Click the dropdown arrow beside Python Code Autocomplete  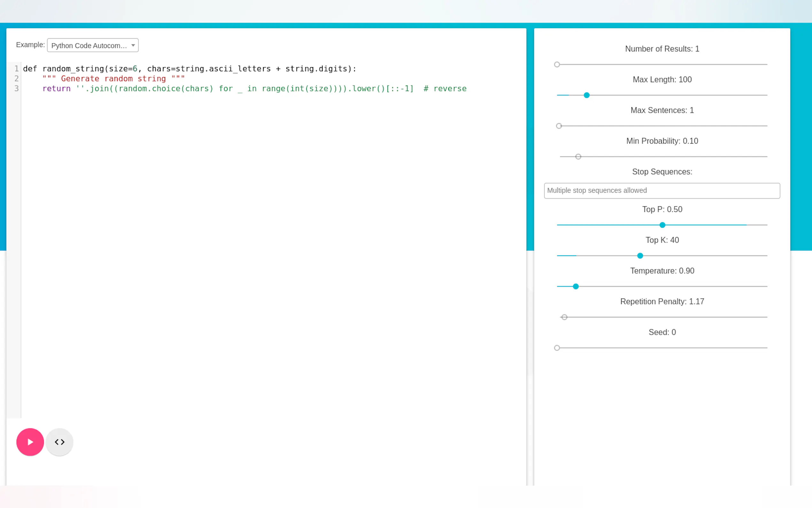pos(133,45)
